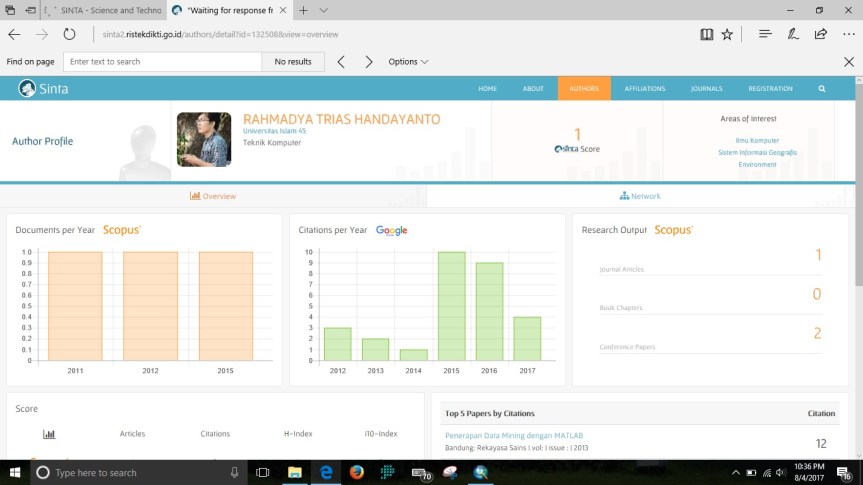
Task: Expand the Options dropdown in find bar
Action: tap(408, 62)
